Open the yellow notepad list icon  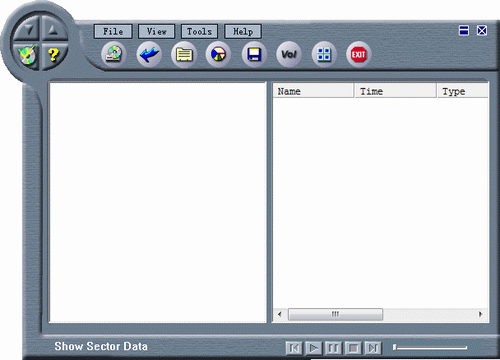click(184, 54)
